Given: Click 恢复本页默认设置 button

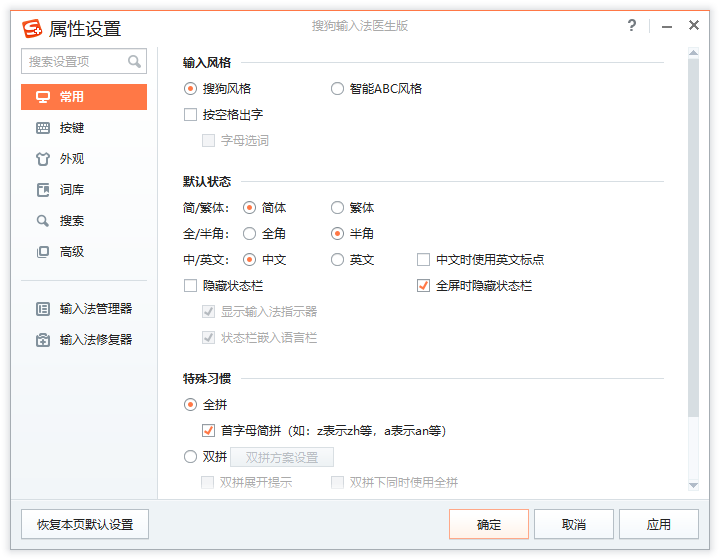Looking at the screenshot, I should (x=85, y=524).
